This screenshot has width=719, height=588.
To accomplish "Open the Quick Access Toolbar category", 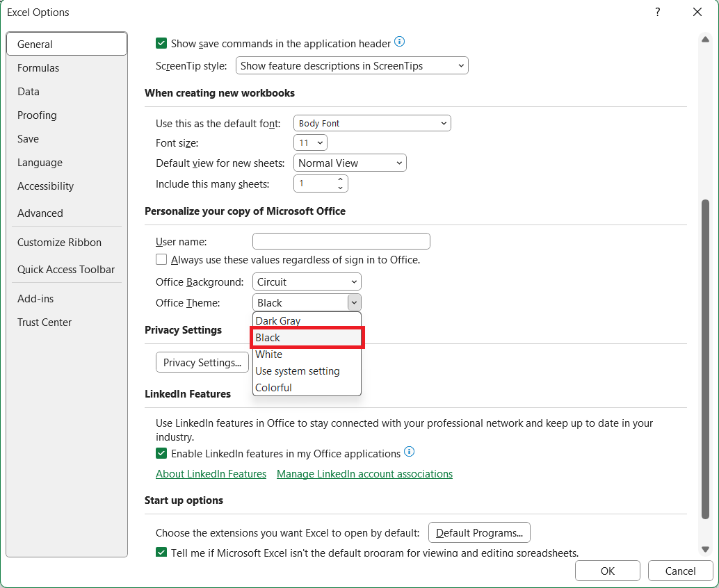I will click(67, 270).
